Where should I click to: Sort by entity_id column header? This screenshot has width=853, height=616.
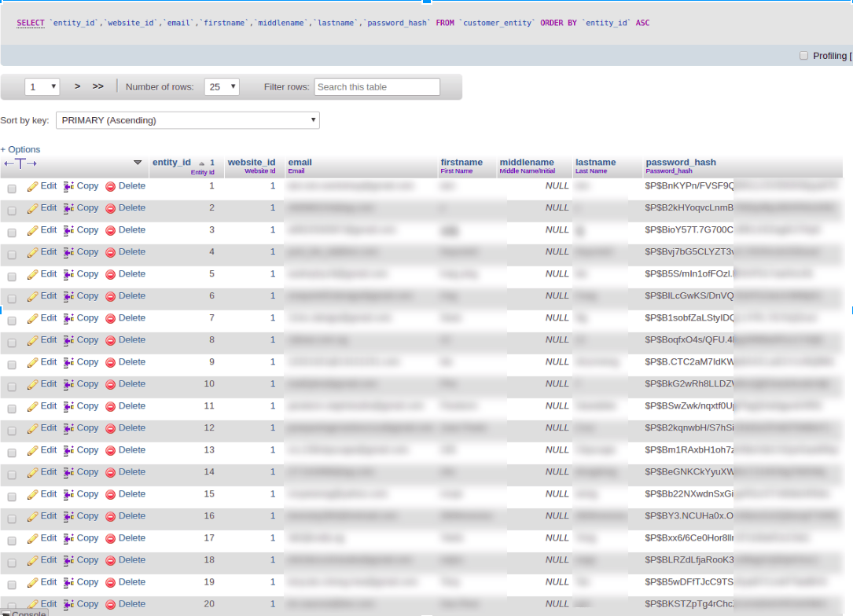coord(171,162)
